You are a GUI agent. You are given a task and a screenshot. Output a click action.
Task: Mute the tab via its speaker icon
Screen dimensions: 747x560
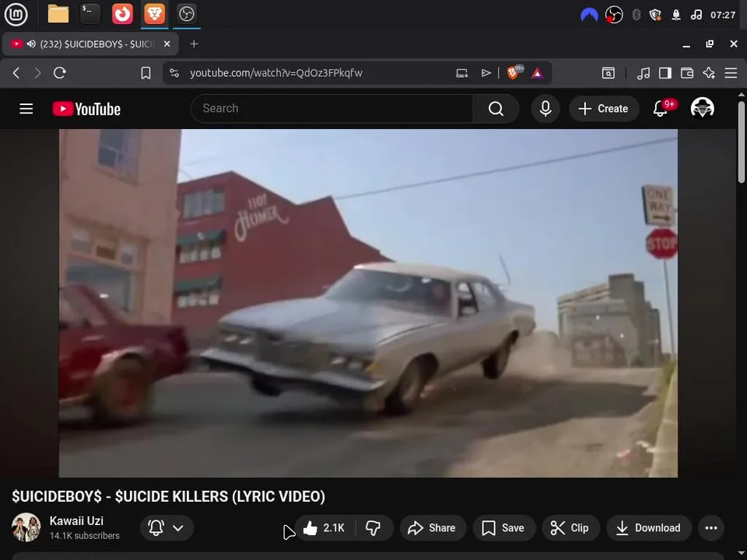(x=31, y=44)
